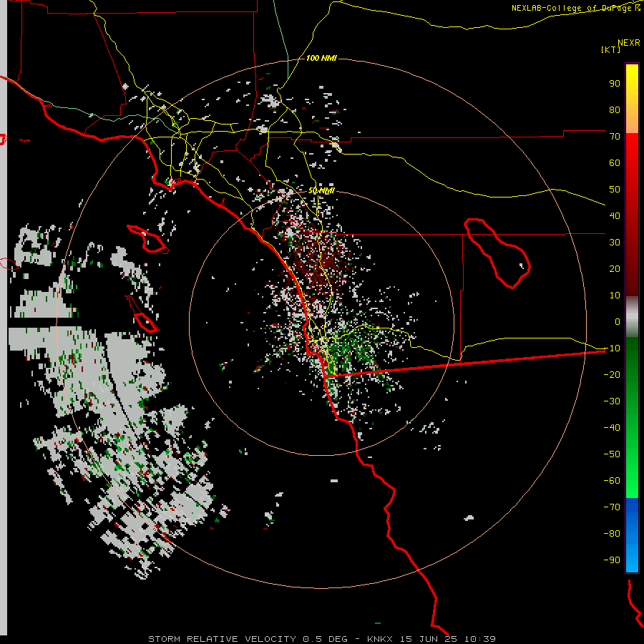This screenshot has height=644, width=644.
Task: Click the NEXLAB-College of DuPage credit text
Action: pos(576,8)
